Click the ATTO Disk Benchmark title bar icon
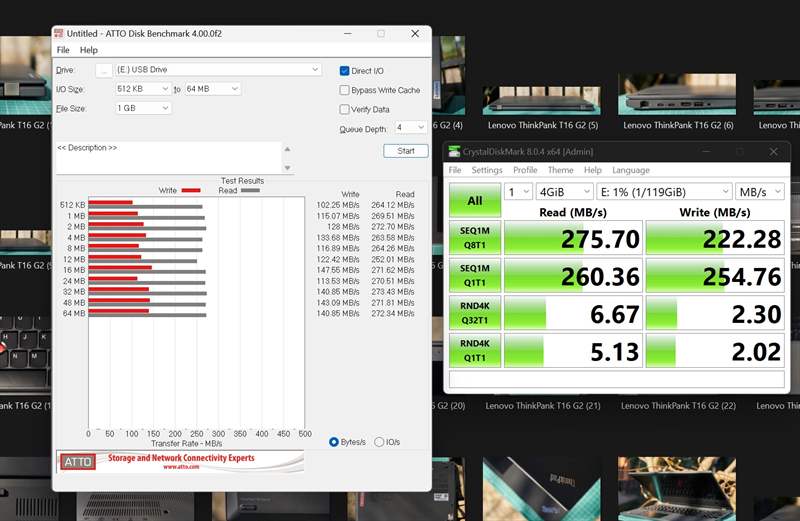The width and height of the screenshot is (800, 521). [x=59, y=33]
